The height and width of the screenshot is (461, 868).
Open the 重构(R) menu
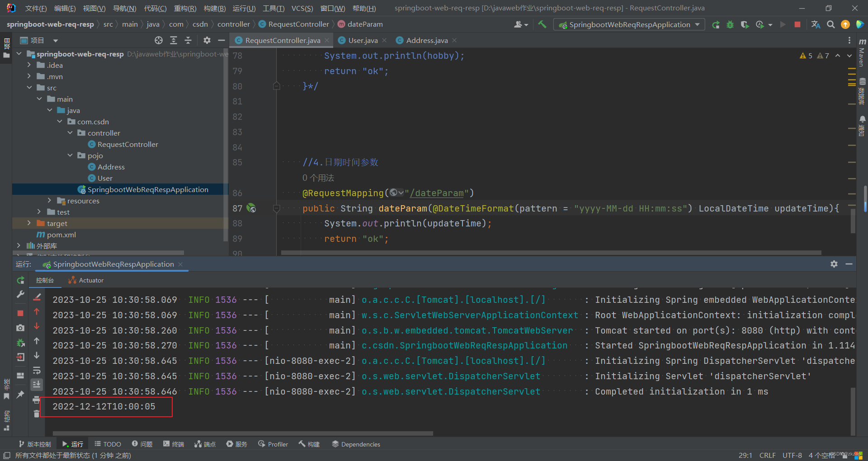tap(185, 8)
